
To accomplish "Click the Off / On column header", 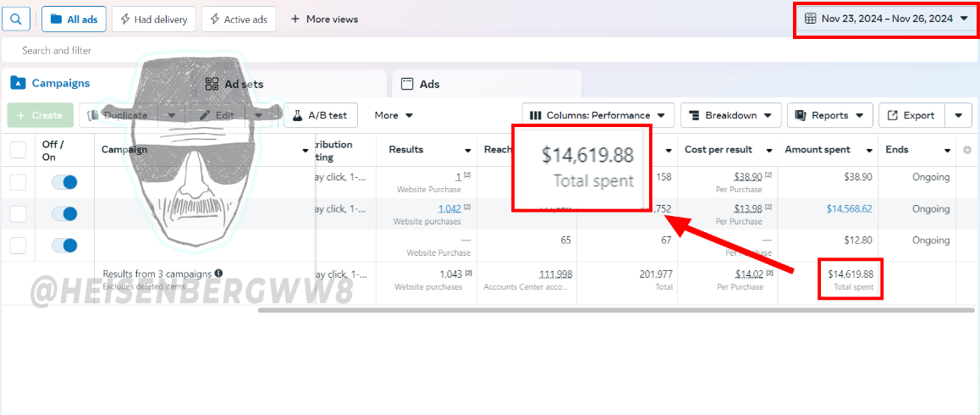I will click(52, 150).
